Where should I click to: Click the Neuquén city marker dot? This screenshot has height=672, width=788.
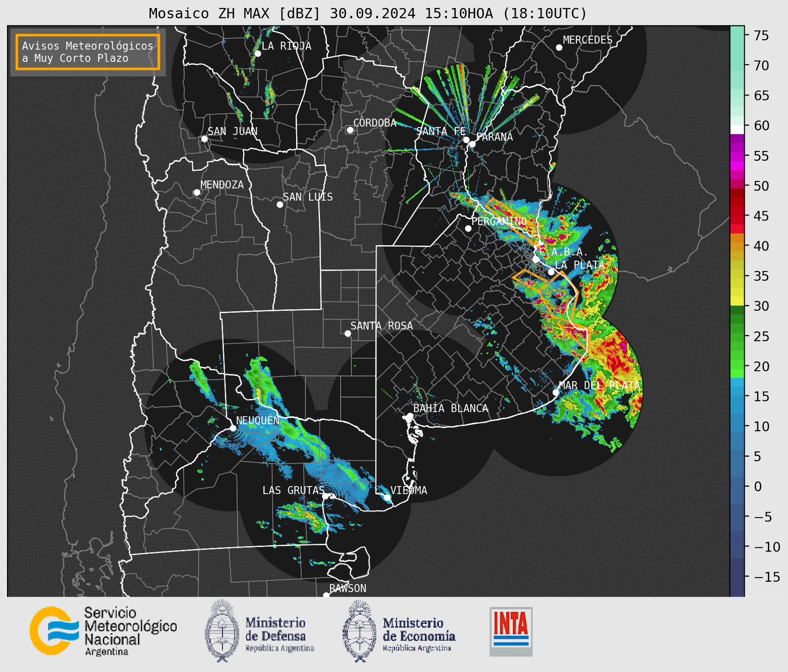click(x=233, y=428)
